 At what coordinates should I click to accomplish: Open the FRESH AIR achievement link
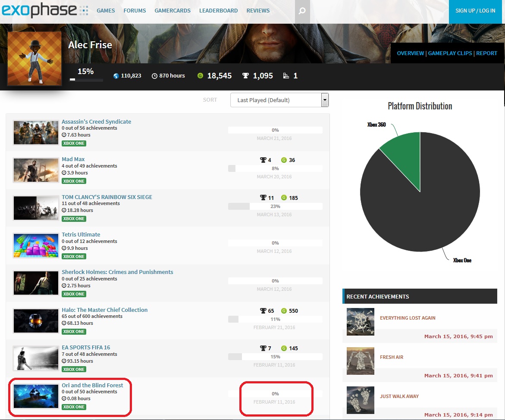click(x=391, y=357)
